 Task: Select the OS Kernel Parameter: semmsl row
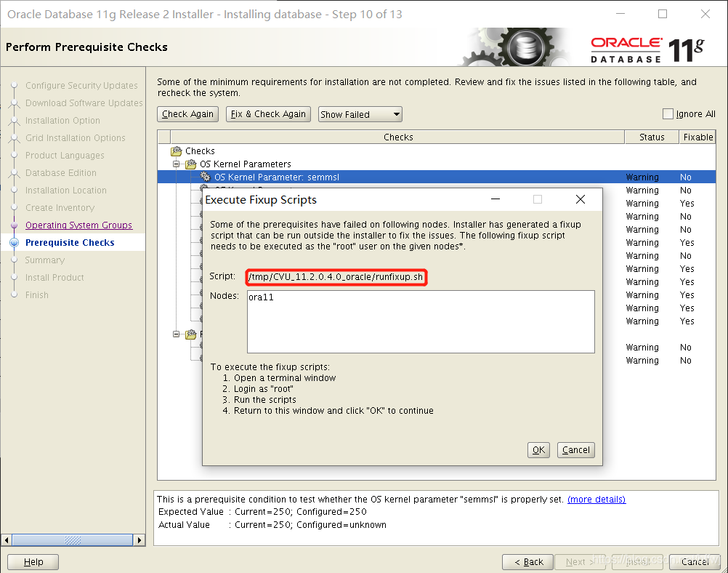coord(437,177)
